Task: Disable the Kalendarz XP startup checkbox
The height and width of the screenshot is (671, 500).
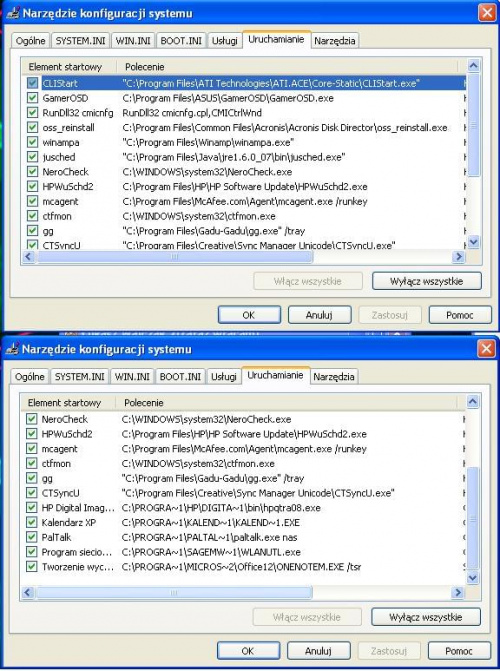Action: click(32, 522)
